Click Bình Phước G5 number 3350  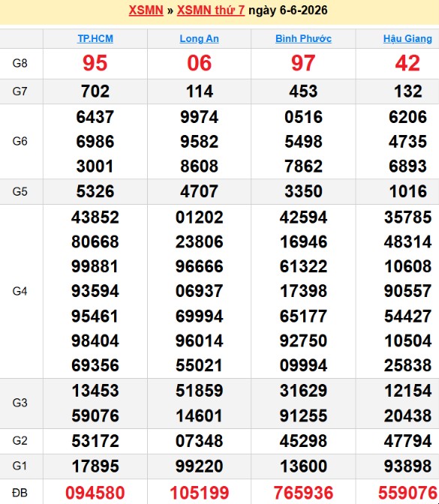pyautogui.click(x=303, y=191)
